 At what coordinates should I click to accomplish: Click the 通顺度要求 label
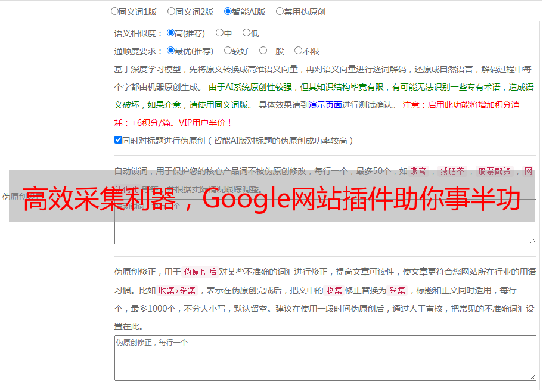pos(138,51)
